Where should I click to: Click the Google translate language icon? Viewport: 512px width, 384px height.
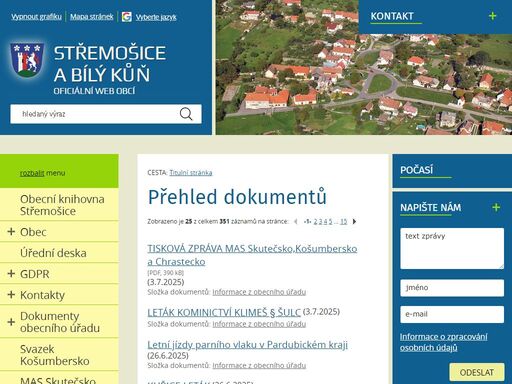coord(127,17)
